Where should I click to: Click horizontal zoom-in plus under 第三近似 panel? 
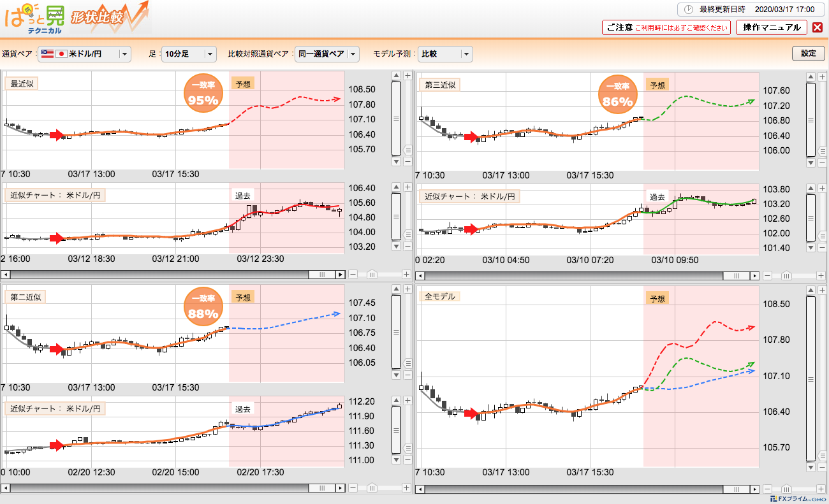point(821,276)
